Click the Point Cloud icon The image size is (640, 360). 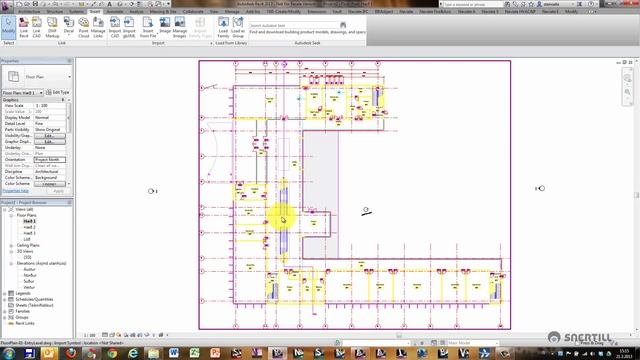coord(83,27)
